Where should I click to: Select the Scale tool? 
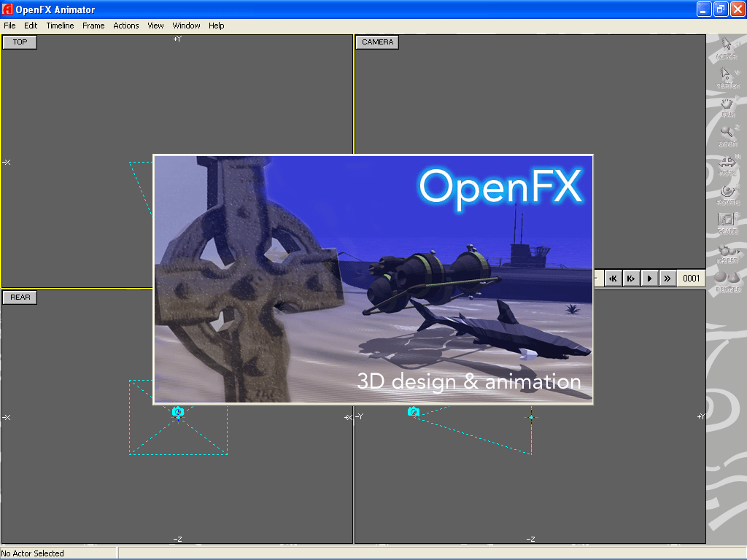[727, 223]
